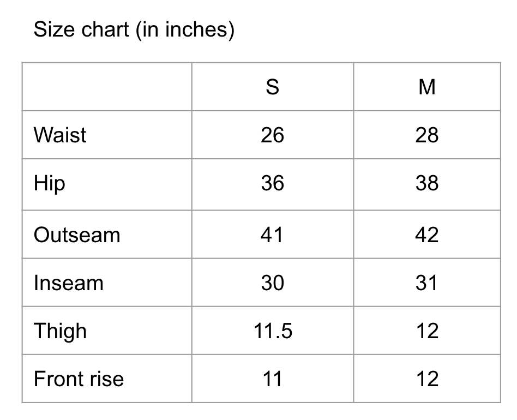The image size is (517, 420).
Task: Click the Waist row label
Action: click(60, 135)
